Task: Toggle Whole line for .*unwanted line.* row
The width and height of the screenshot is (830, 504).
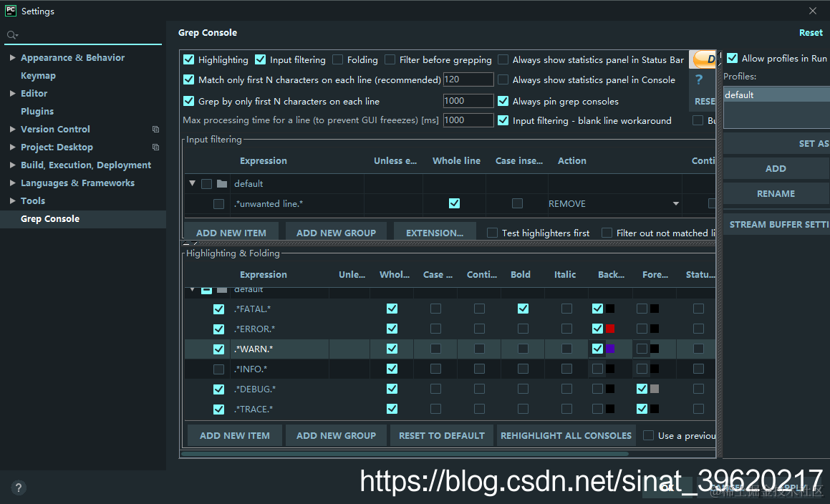Action: (x=454, y=203)
